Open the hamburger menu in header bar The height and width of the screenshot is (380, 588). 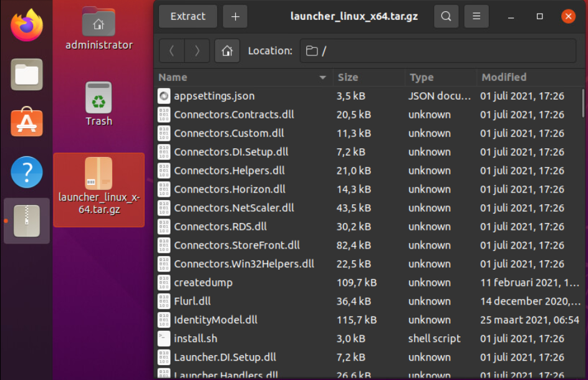click(476, 17)
